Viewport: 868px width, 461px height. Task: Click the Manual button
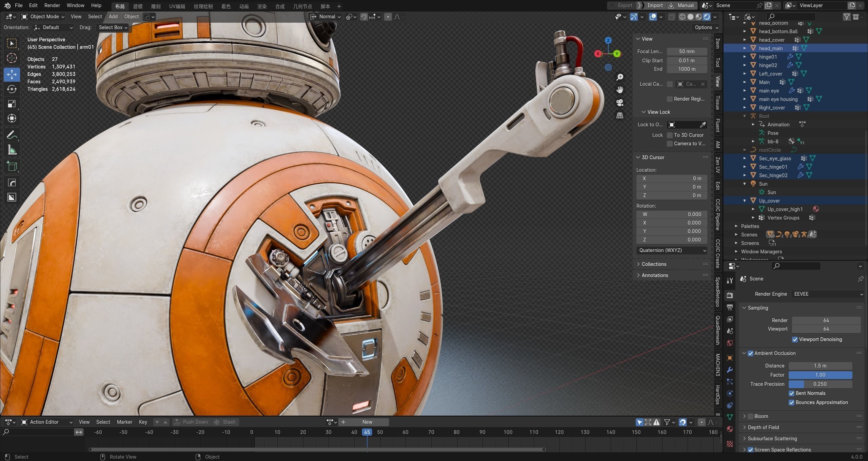click(682, 5)
